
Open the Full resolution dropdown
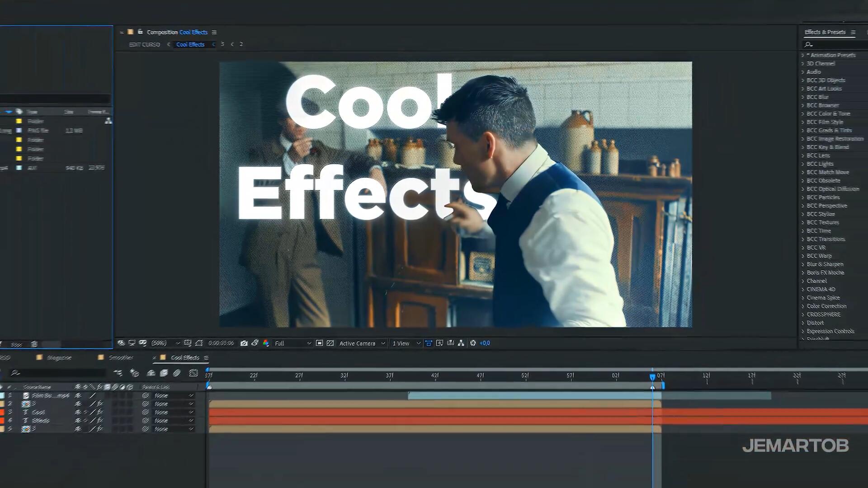pos(292,343)
